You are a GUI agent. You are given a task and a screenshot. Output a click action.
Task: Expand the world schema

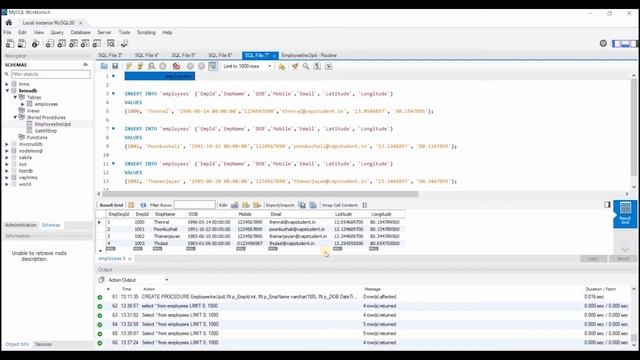tap(7, 184)
